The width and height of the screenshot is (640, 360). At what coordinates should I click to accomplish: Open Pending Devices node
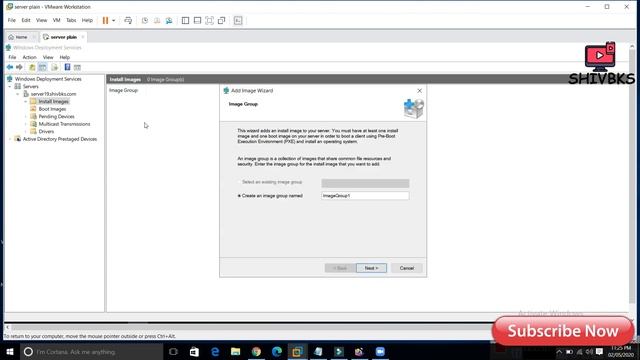[x=56, y=116]
